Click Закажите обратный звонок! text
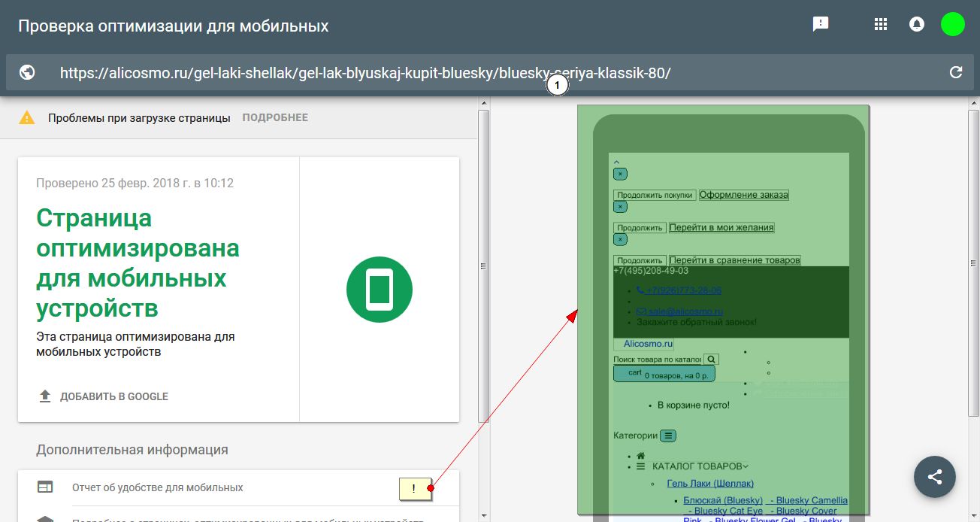This screenshot has width=980, height=522. point(697,322)
